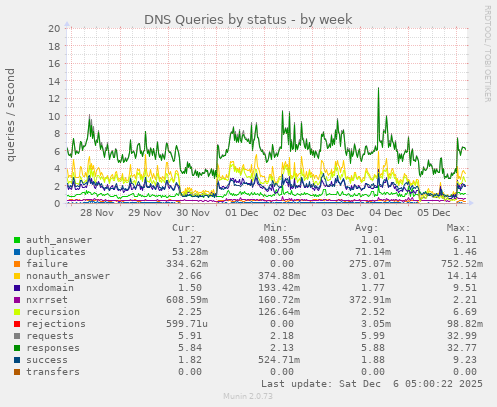Click the duplicates legend label
The height and width of the screenshot is (407, 497).
pos(56,252)
